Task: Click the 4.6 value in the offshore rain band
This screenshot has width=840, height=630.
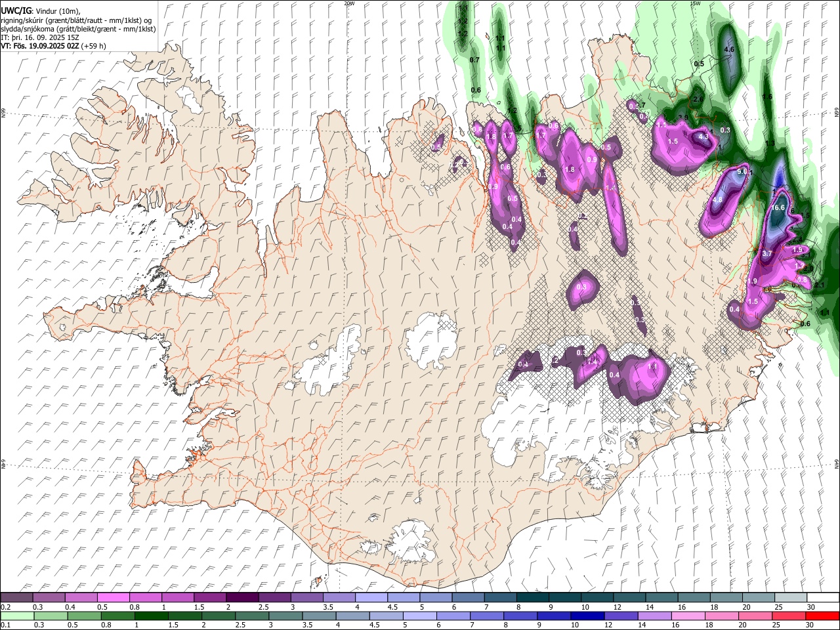Action: pos(728,50)
